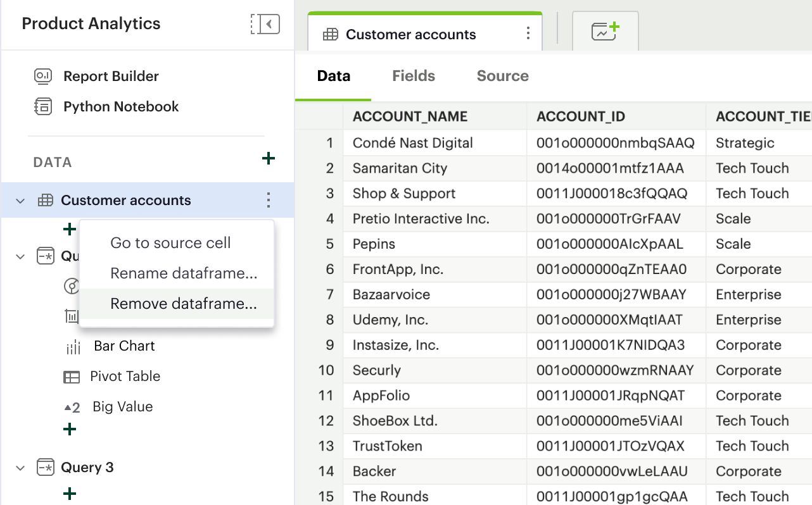The height and width of the screenshot is (505, 812).
Task: Click the Bar Chart icon
Action: pos(73,347)
